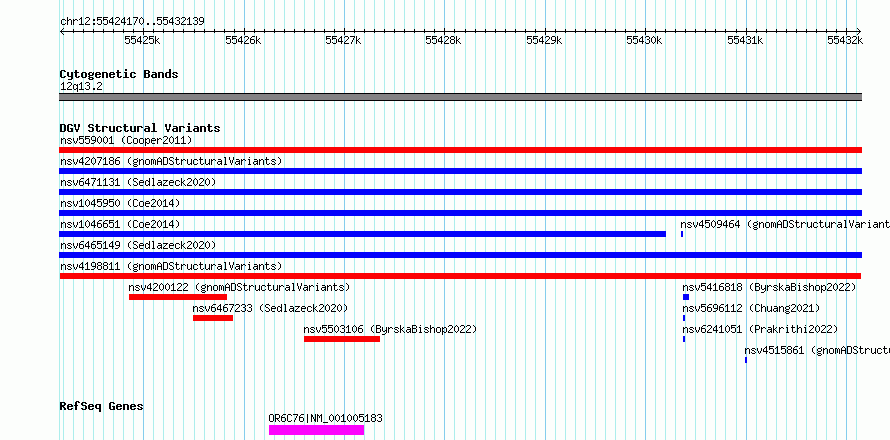
Task: Click the blue nsv6465149 variant bar
Action: coord(460,255)
